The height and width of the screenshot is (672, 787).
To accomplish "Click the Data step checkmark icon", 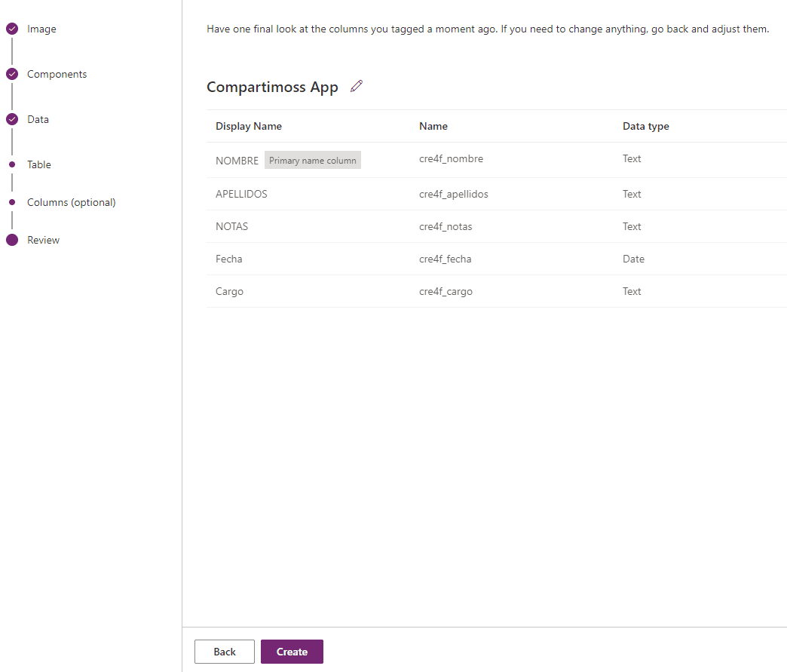I will coord(12,120).
